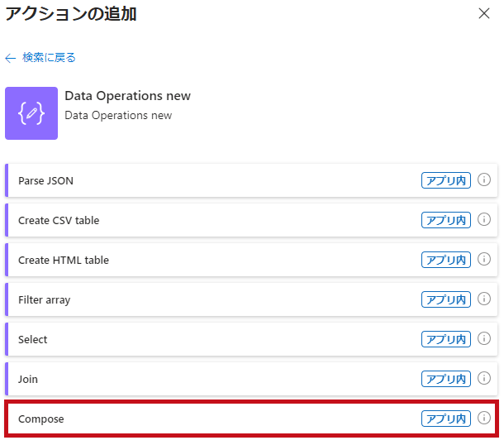Click the アプリ内 badge on Select row
This screenshot has height=445, width=504.
click(446, 339)
